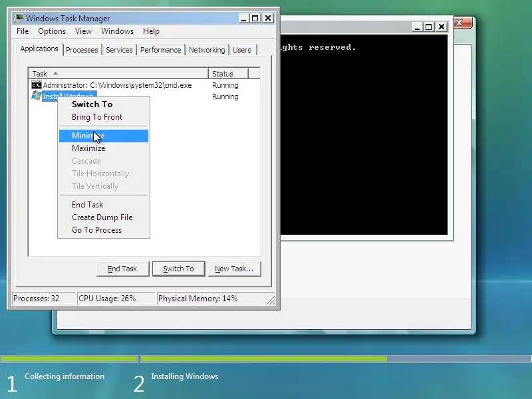Close the Windows Task Manager window

268,19
